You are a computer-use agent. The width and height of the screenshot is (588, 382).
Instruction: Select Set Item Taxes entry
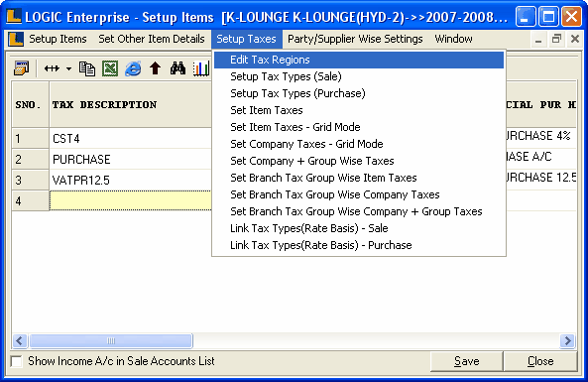[x=359, y=110]
